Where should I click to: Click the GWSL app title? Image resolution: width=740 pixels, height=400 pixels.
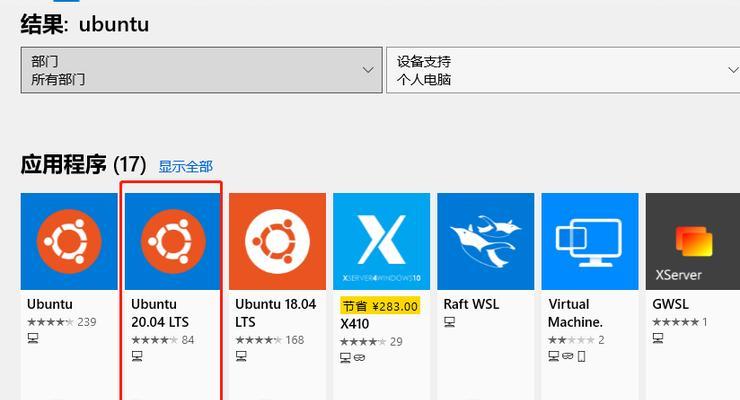tap(670, 304)
